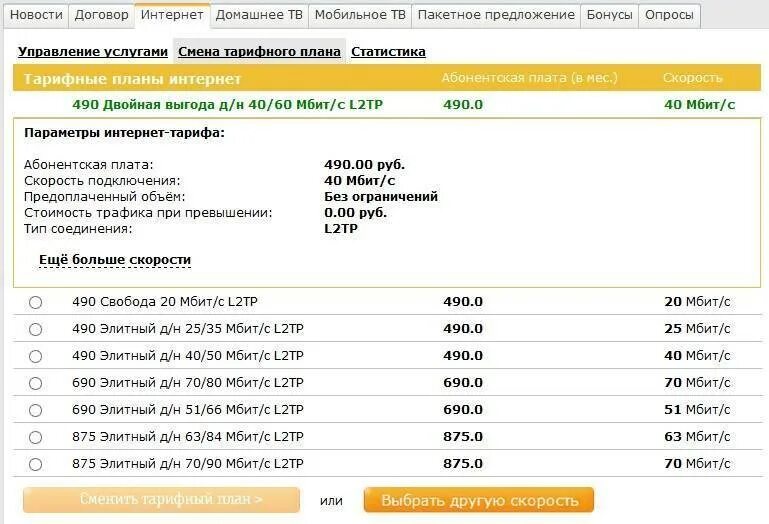
Task: Click the 490 Свобода 20 Мбит/с tariff name
Action: (x=165, y=302)
